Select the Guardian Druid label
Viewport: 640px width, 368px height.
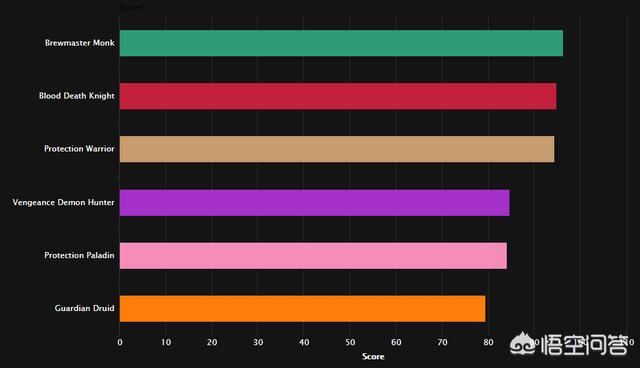84,308
